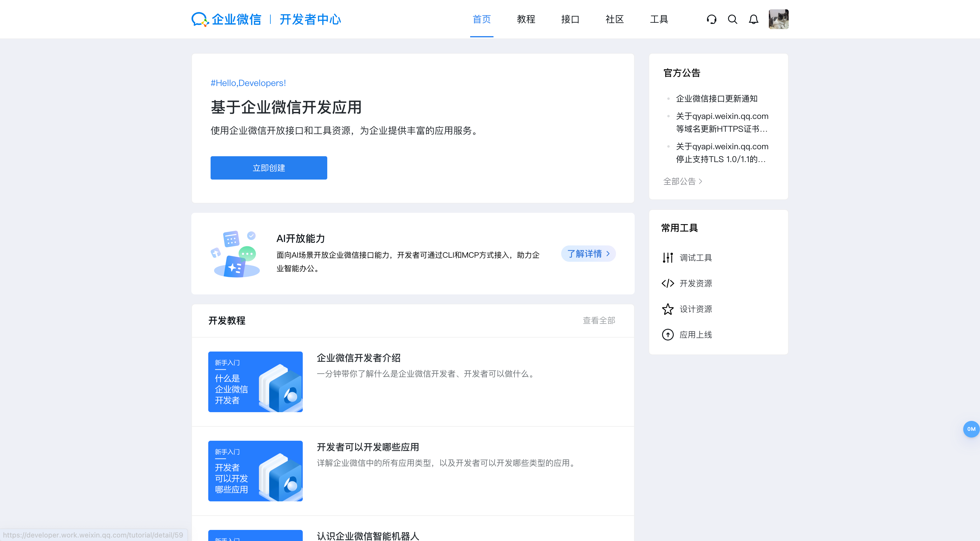Click the 设计资源 star icon
This screenshot has width=980, height=541.
(668, 309)
